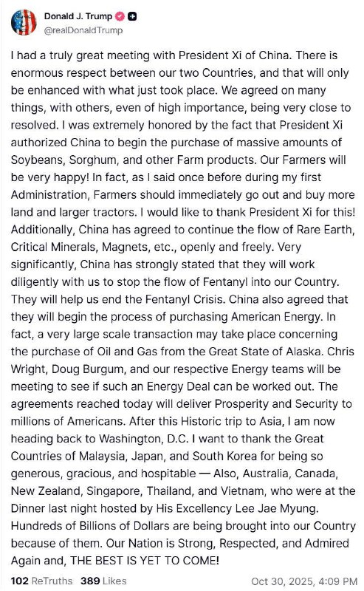This screenshot has width=364, height=591.
Task: Open the Oct 30, 2025 timestamp
Action: point(304,581)
